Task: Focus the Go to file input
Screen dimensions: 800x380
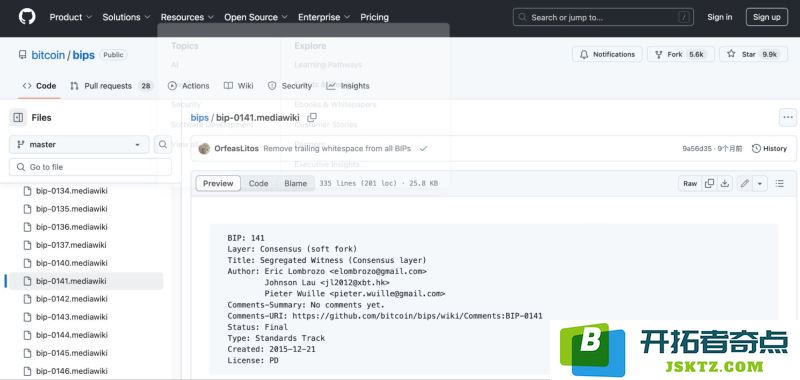Action: [x=90, y=167]
